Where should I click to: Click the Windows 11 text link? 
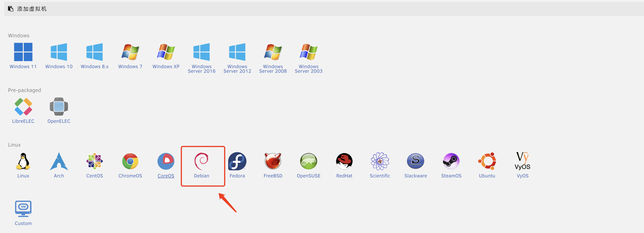[23, 67]
